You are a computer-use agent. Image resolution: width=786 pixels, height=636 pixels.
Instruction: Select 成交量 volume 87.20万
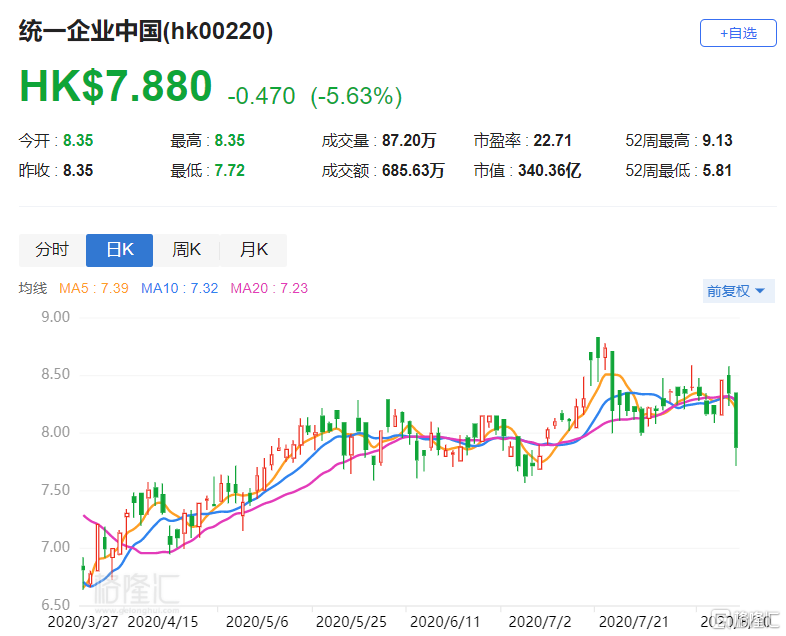click(x=409, y=140)
